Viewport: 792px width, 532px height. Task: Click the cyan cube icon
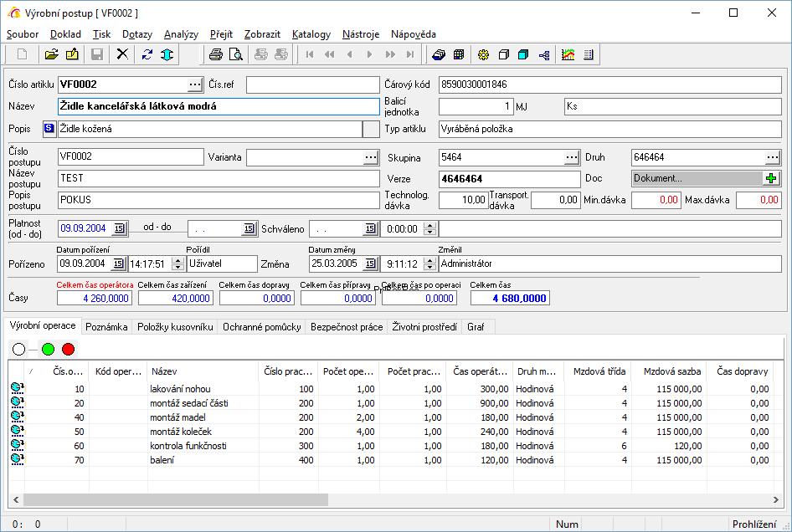click(523, 54)
